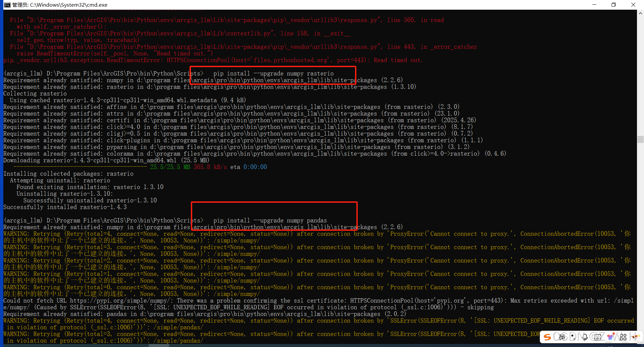644x347 pixels.
Task: Click the vertical scrollbar thumb
Action: (640, 139)
